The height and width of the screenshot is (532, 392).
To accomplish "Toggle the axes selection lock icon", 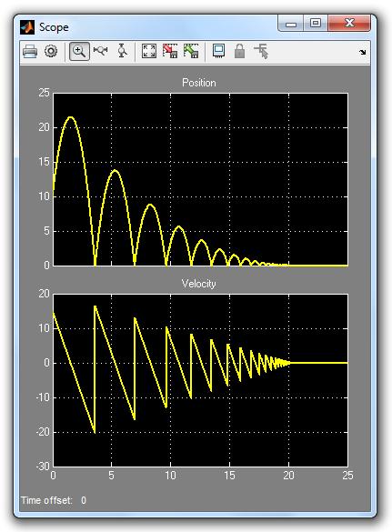I will click(x=239, y=51).
